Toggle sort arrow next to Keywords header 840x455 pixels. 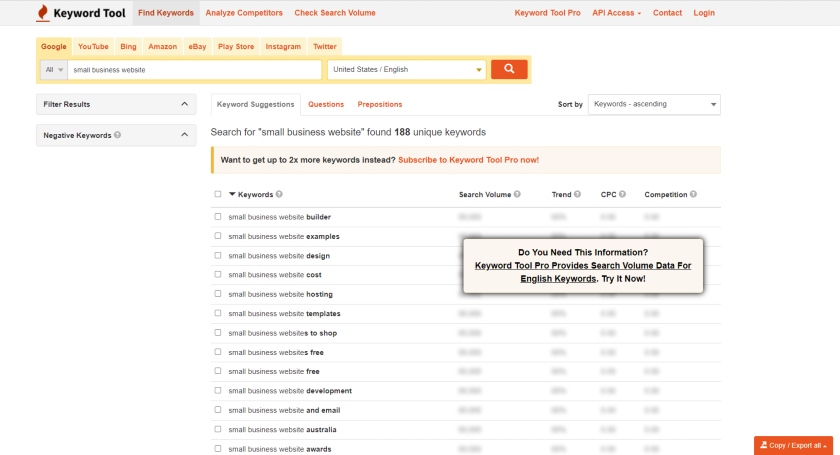[232, 194]
